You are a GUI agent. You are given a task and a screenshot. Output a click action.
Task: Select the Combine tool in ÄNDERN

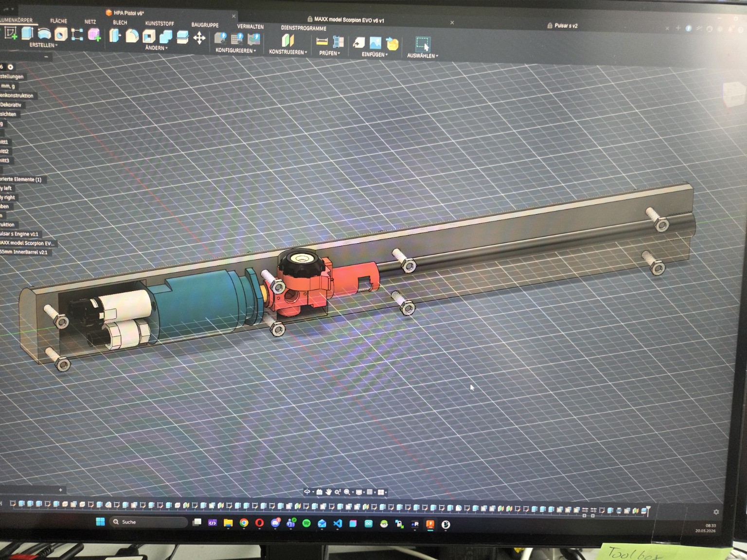(x=166, y=37)
